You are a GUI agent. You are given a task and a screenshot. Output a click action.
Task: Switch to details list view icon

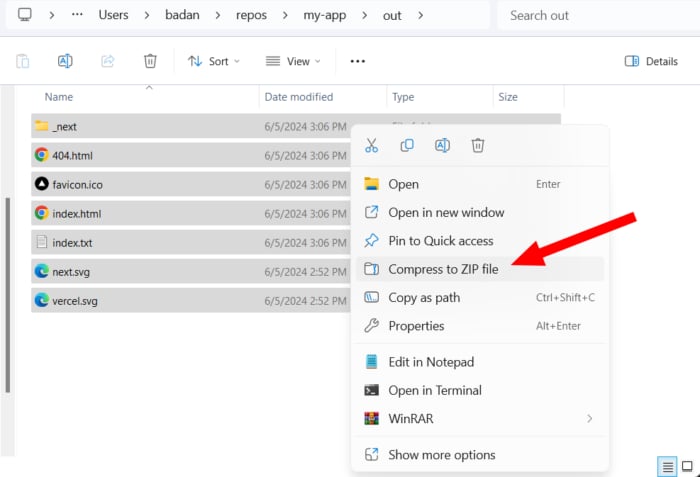[x=667, y=467]
